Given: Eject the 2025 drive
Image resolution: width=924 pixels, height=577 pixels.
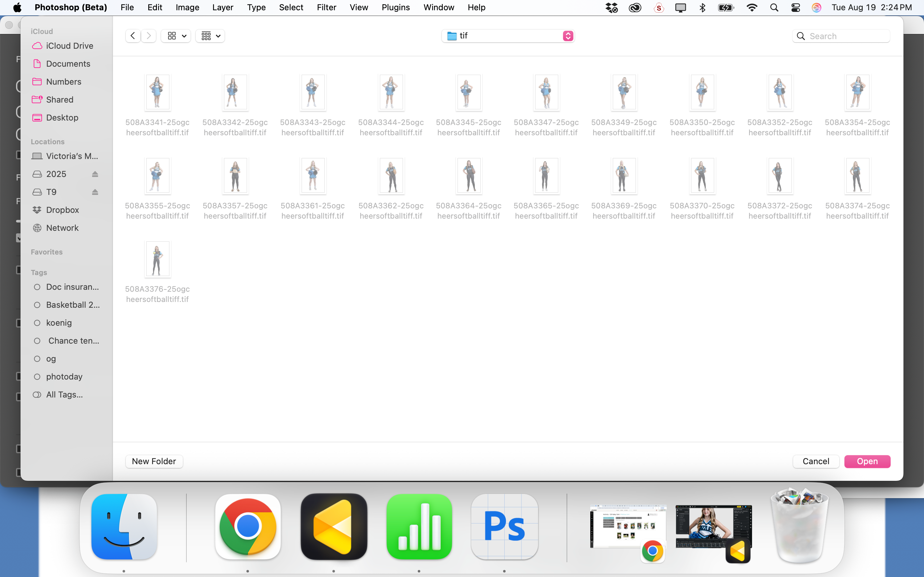Looking at the screenshot, I should (x=95, y=174).
